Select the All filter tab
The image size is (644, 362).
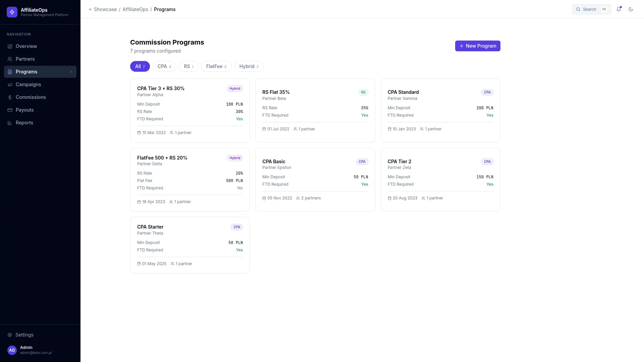[x=140, y=66]
